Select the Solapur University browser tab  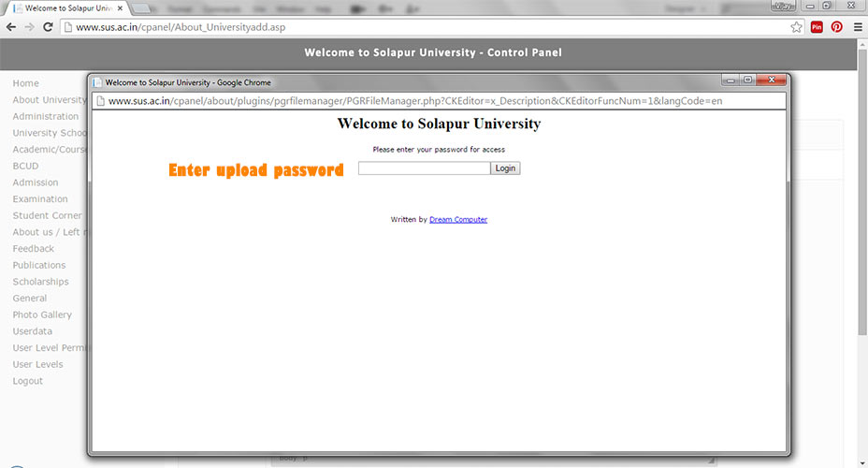click(x=66, y=8)
